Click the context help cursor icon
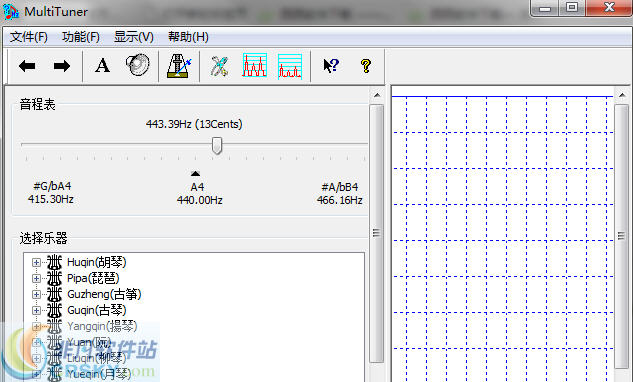The width and height of the screenshot is (633, 382). [331, 65]
